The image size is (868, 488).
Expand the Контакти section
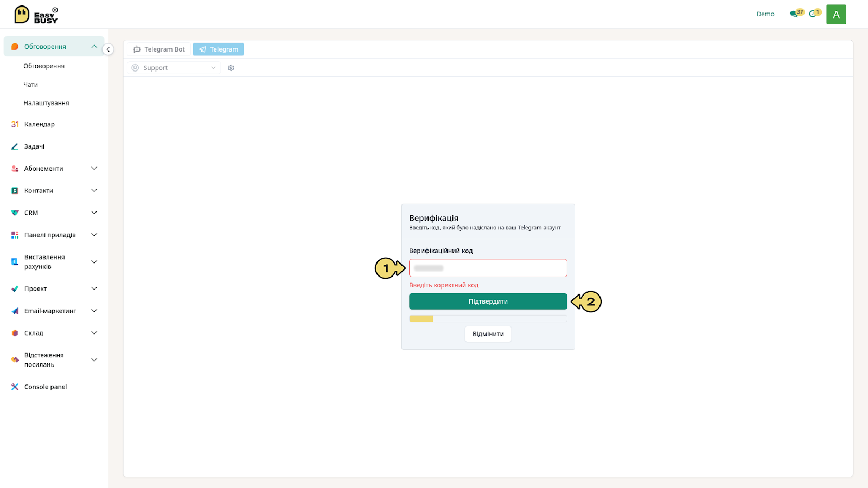94,191
